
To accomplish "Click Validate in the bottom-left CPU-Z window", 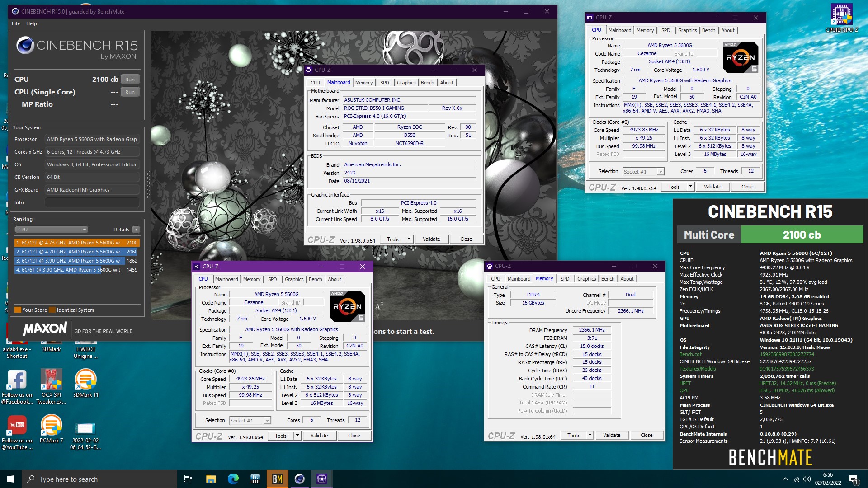I will tap(319, 436).
